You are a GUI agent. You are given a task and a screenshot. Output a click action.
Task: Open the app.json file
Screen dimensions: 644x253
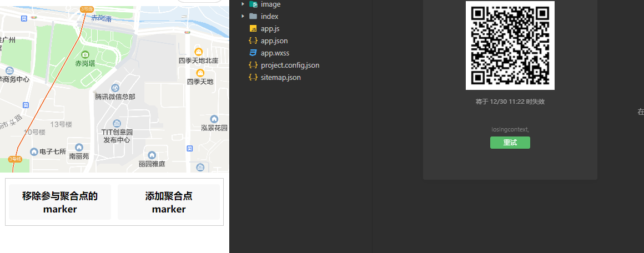tap(274, 41)
